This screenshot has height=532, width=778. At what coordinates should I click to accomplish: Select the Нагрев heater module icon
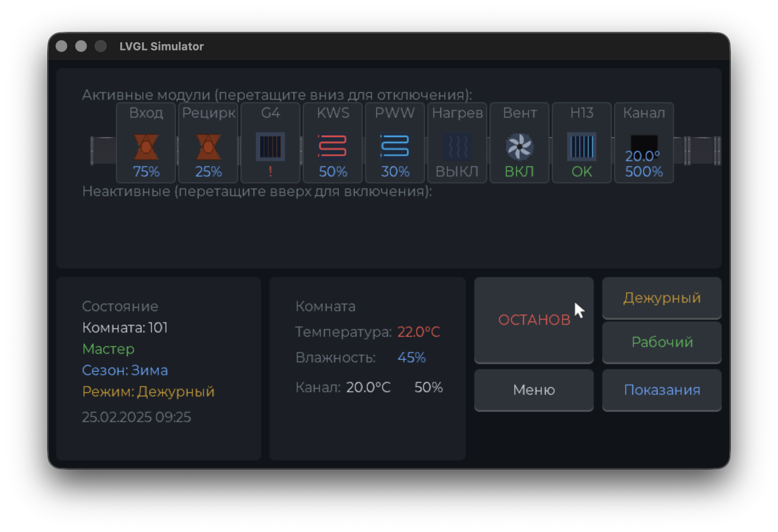point(457,147)
